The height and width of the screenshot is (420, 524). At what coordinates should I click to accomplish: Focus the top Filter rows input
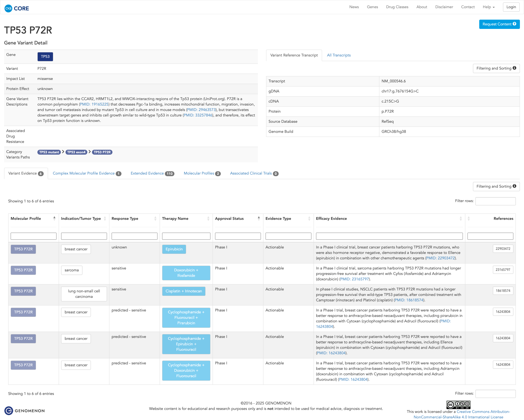coord(495,201)
